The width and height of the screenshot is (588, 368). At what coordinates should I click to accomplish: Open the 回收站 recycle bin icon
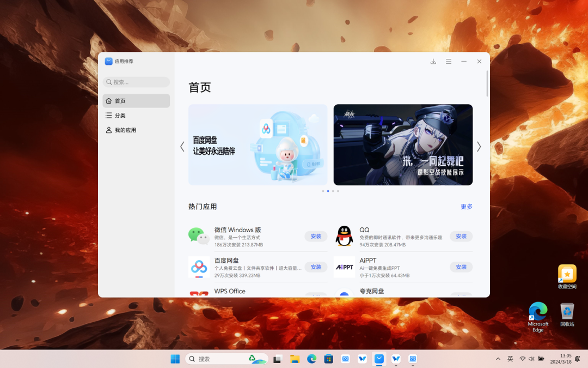tap(567, 315)
